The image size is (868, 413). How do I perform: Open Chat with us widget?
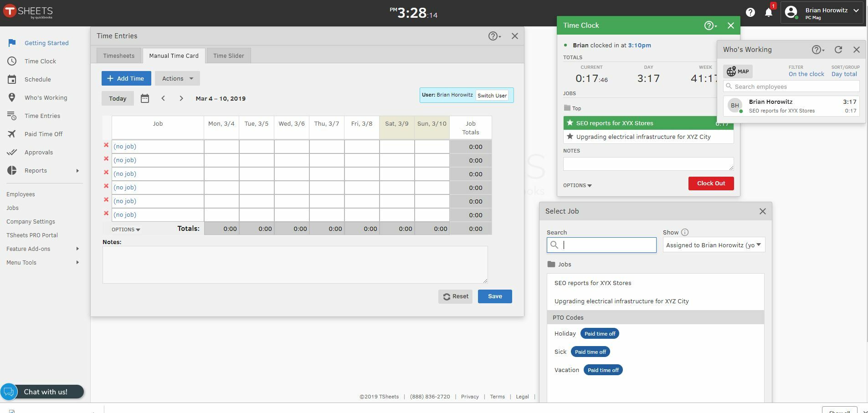(42, 392)
